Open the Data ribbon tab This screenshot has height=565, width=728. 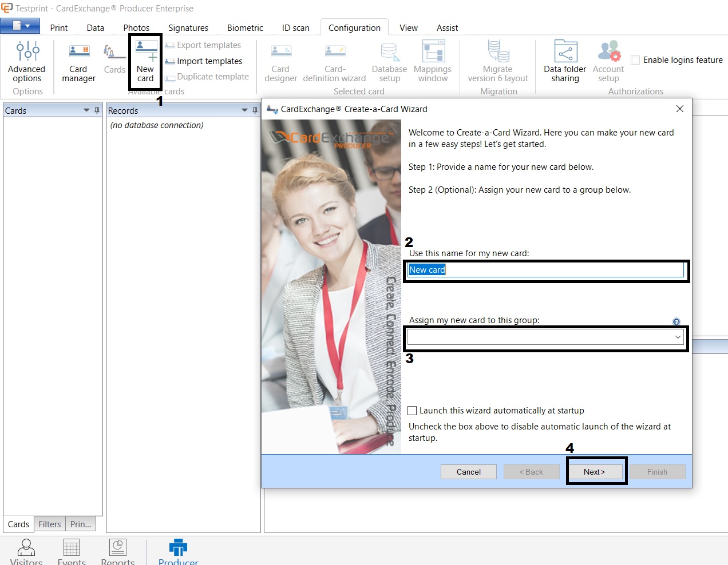pyautogui.click(x=96, y=27)
